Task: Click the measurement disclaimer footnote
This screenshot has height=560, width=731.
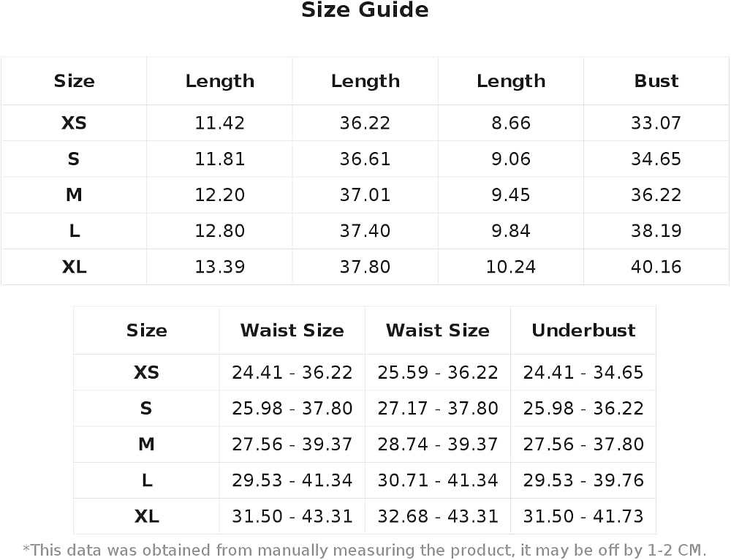Action: coord(365,550)
